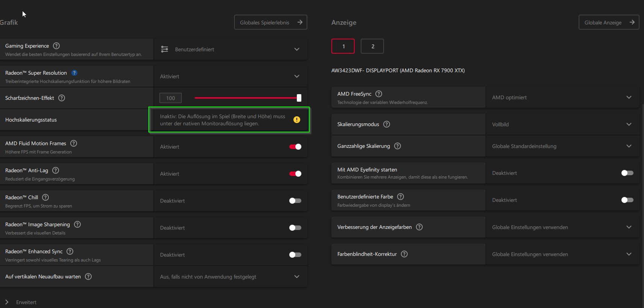This screenshot has height=308, width=644.
Task: Show Benutzerdefinierte Farbe help icon
Action: [x=401, y=197]
